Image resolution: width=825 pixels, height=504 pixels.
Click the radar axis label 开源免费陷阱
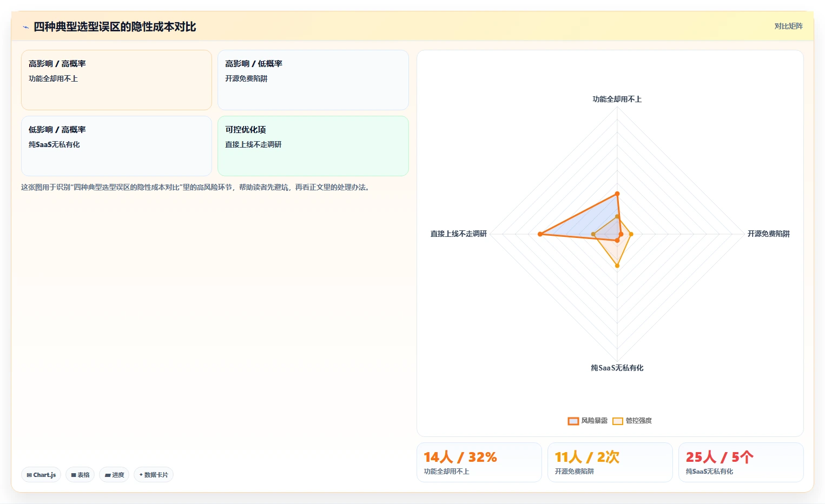(769, 234)
